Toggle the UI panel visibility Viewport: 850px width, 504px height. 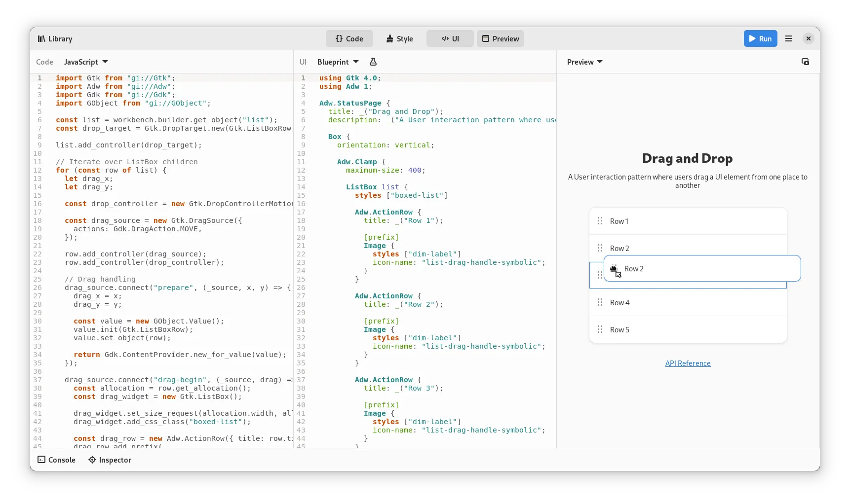pos(450,38)
